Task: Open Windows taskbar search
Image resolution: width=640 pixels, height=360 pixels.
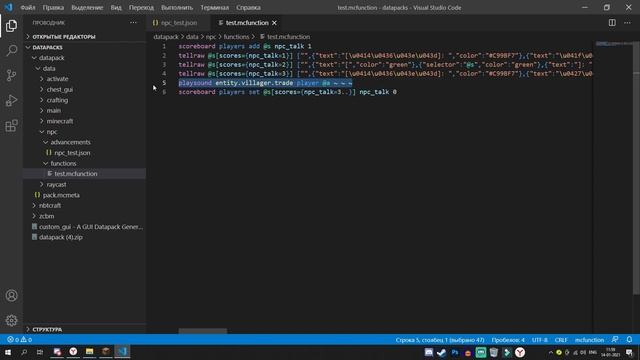Action: point(24,352)
